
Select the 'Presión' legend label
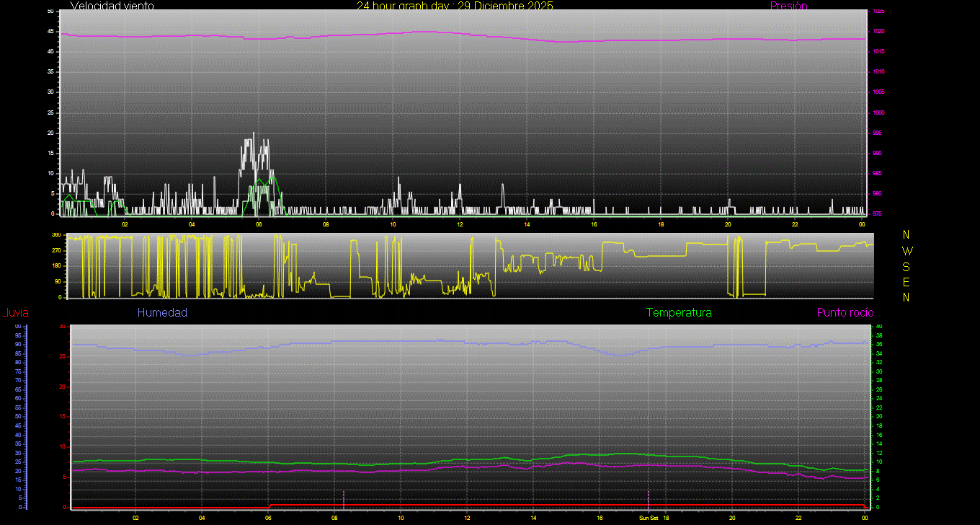(788, 6)
